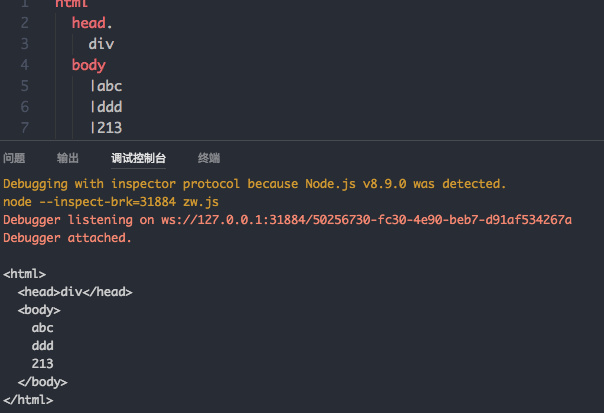
Task: Place cursor on div in editor line 3
Action: pyautogui.click(x=101, y=44)
